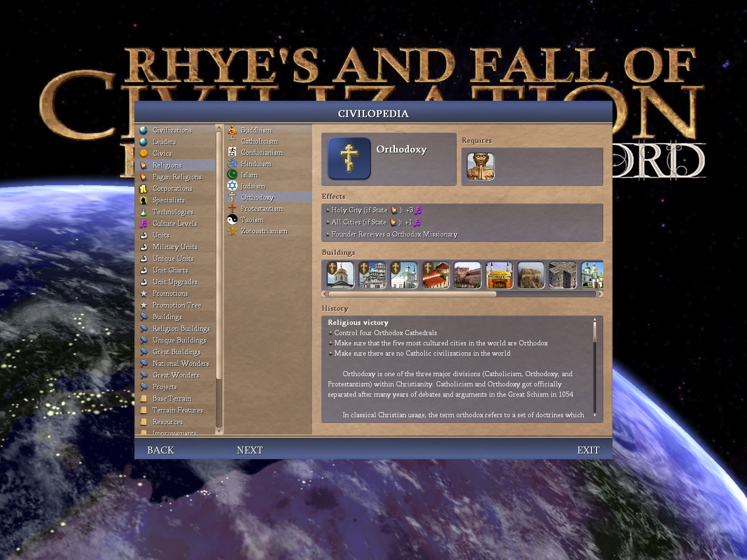Click the Buildings strip right scroll arrow

600,294
